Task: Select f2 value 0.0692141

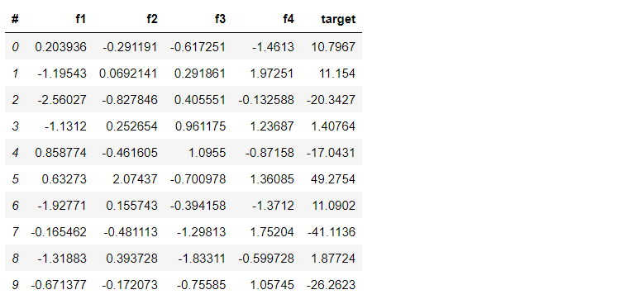Action: [x=128, y=74]
